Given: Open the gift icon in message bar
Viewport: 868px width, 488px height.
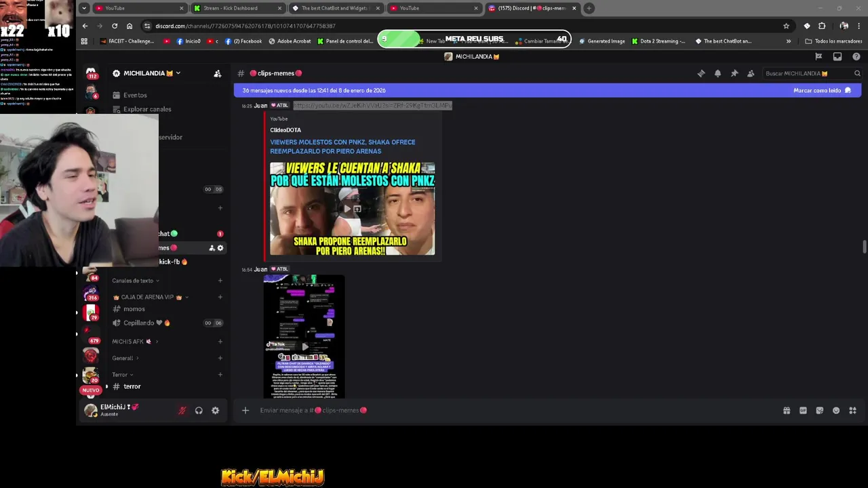Looking at the screenshot, I should (787, 410).
